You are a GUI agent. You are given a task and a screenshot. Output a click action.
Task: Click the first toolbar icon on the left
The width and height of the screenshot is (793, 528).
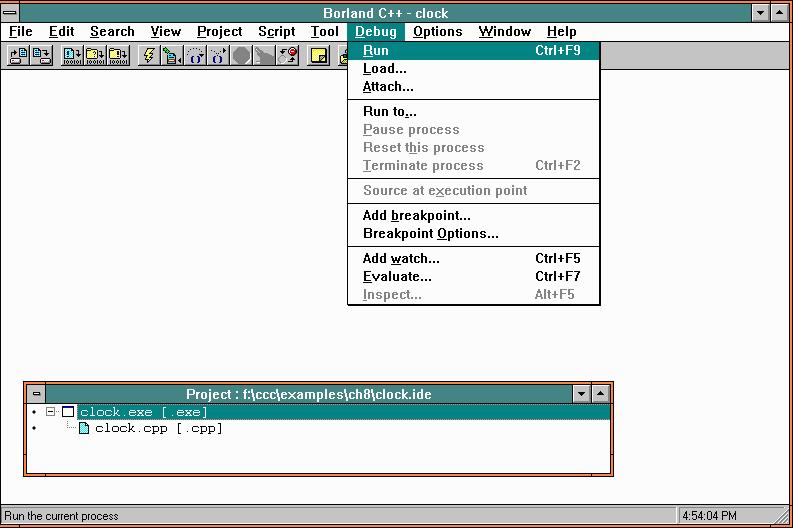(18, 56)
